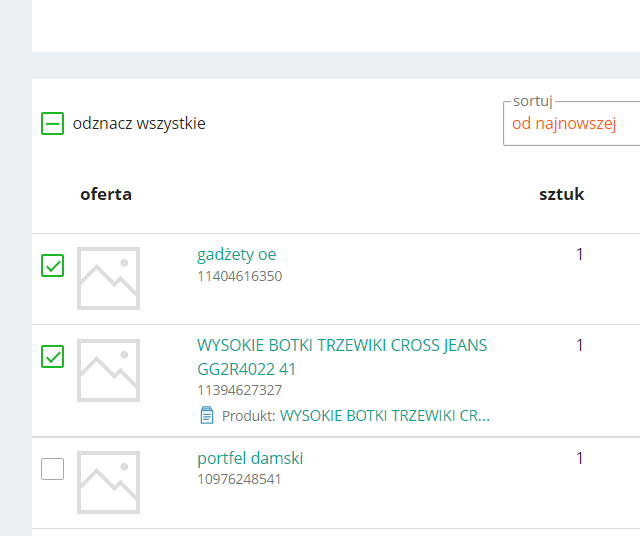Open the portfel damski offer link
Screen dimensions: 640x536
250,459
